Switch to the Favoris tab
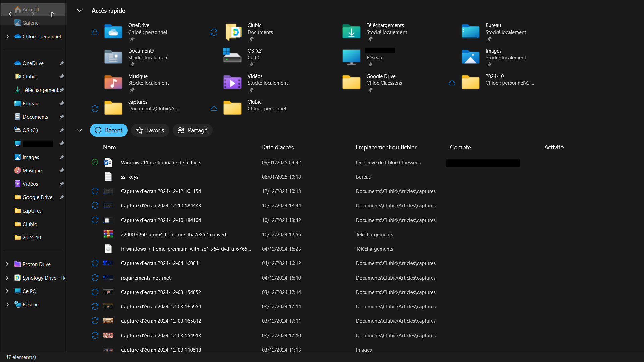The image size is (644, 362). 150,130
